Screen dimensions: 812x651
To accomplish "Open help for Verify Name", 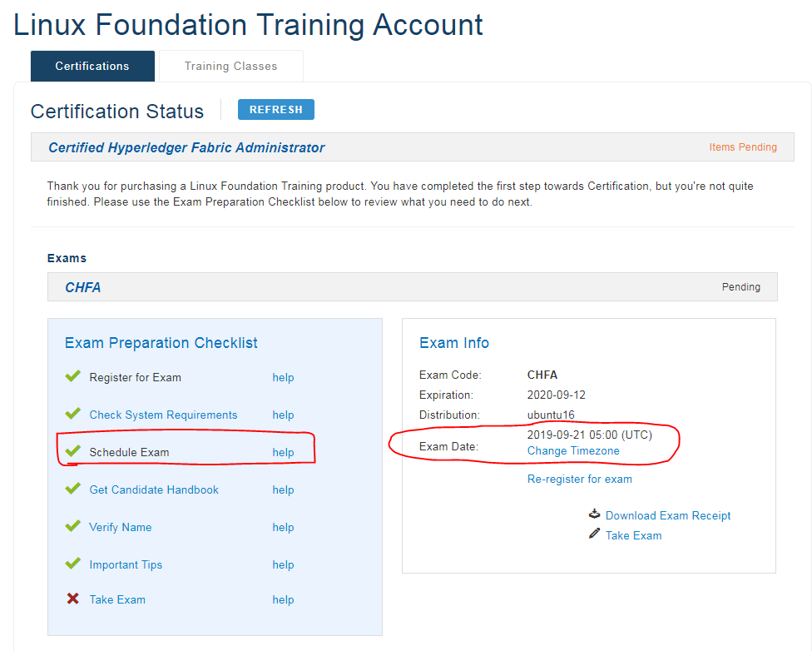I will pos(283,527).
